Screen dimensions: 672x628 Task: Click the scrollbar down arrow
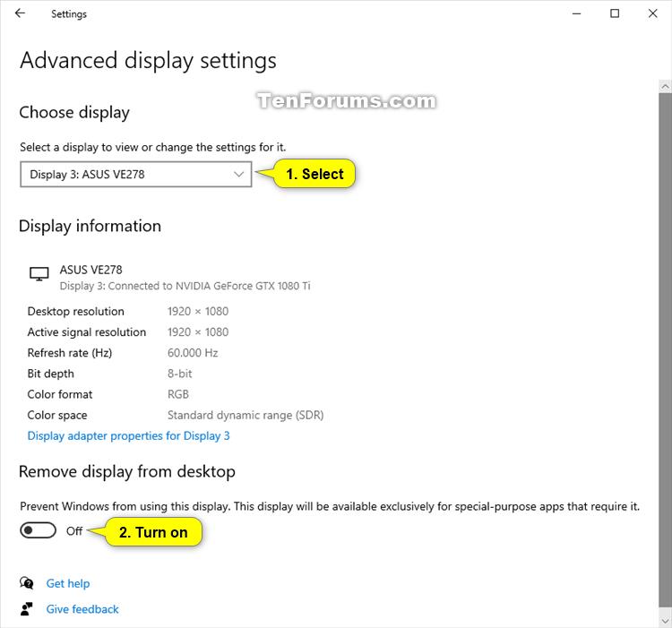click(665, 620)
